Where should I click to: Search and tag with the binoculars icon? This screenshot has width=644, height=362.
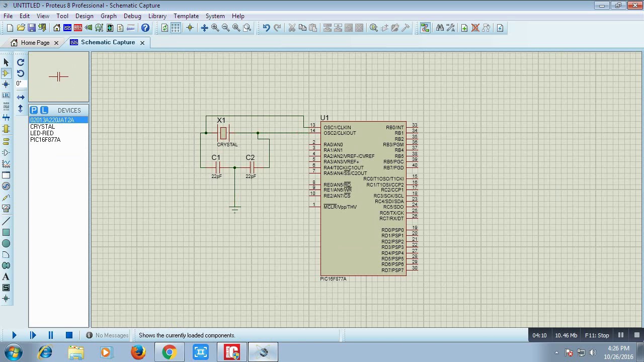[x=440, y=28]
